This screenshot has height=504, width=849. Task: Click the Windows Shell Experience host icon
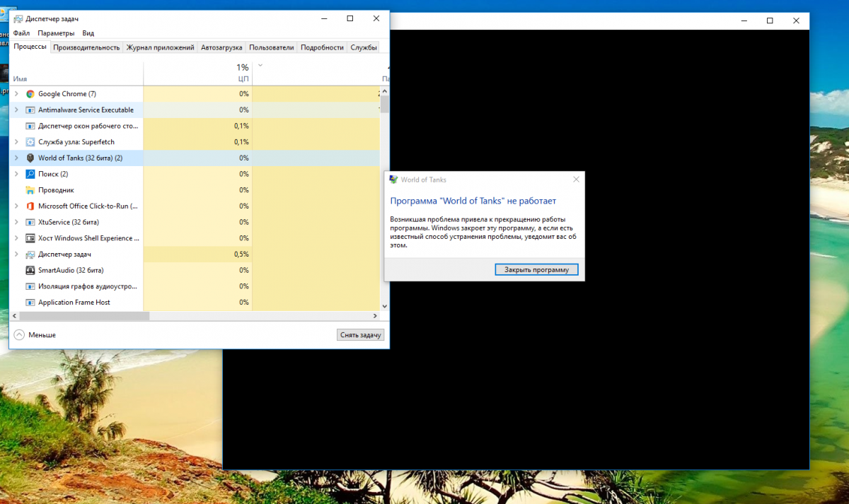[30, 238]
